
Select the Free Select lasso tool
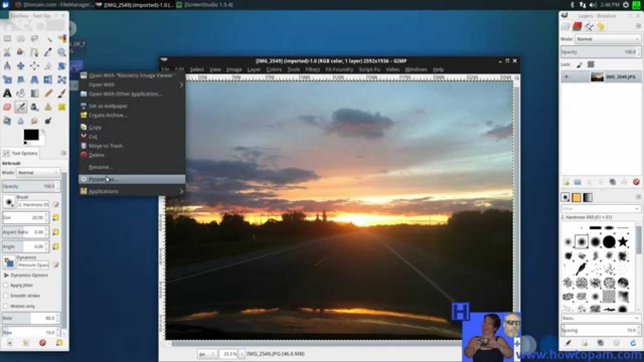34,39
